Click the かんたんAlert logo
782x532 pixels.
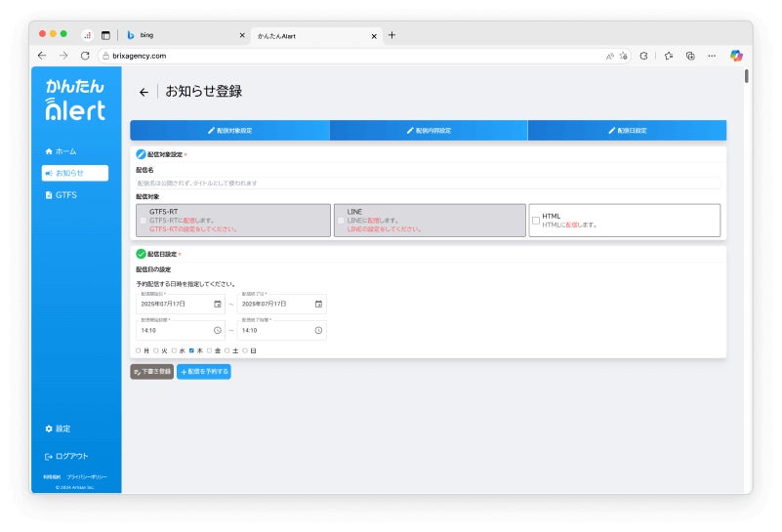coord(75,100)
